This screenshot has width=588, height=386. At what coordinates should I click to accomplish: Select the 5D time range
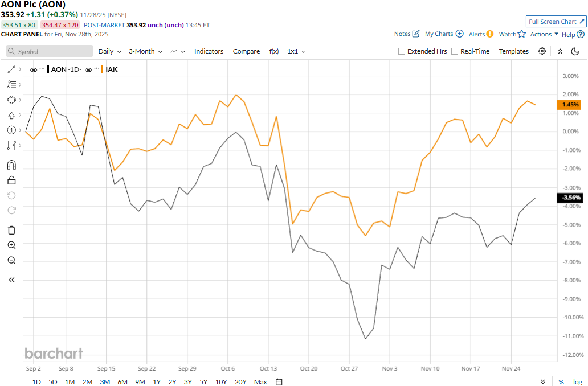[53, 382]
